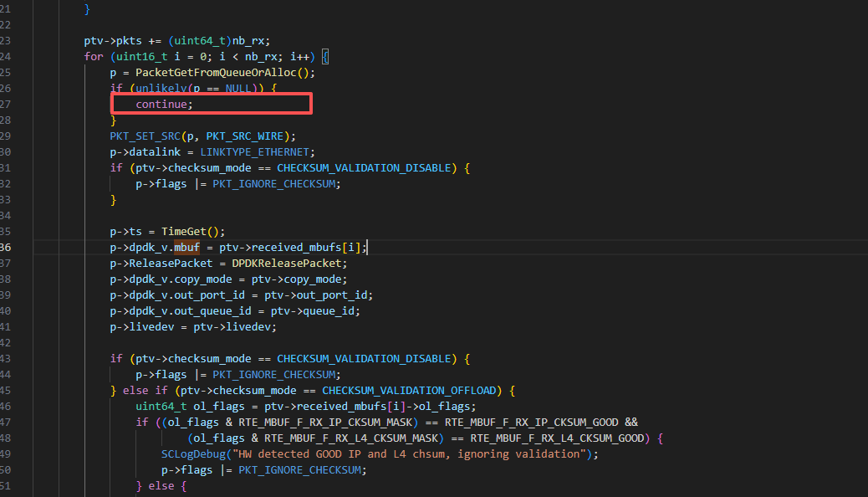Click 'p->ts' on line 35

[125, 232]
